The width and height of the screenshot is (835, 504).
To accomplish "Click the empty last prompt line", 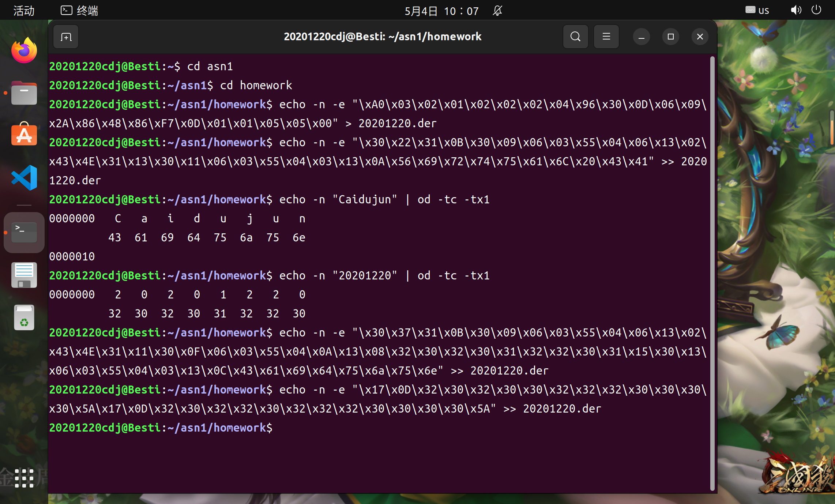I will click(161, 428).
